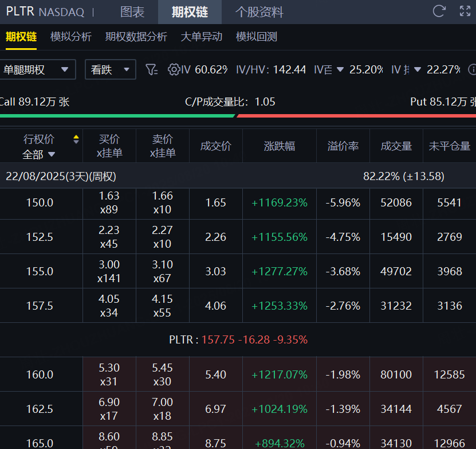The height and width of the screenshot is (449, 476).
Task: Open the 模拟分析 sub-tab
Action: point(71,37)
